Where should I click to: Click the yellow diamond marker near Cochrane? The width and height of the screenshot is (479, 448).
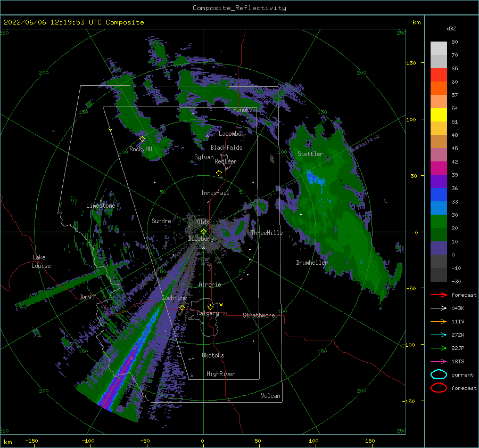tap(182, 307)
